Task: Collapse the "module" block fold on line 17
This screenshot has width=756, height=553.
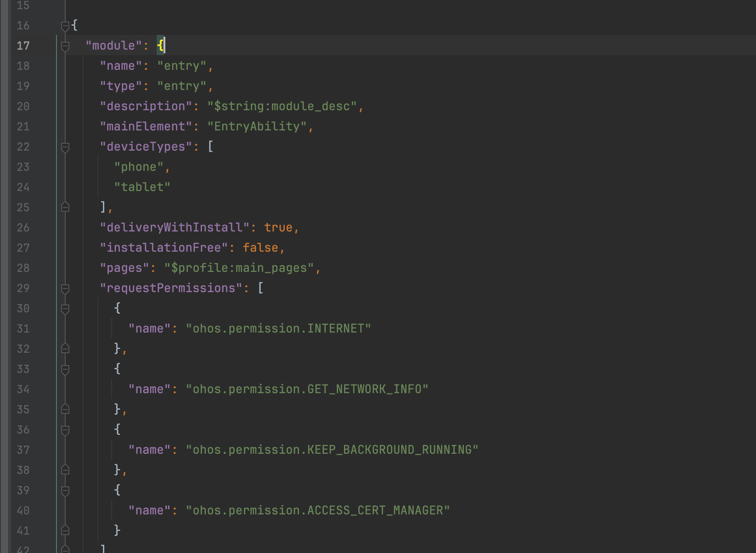Action: pyautogui.click(x=65, y=46)
